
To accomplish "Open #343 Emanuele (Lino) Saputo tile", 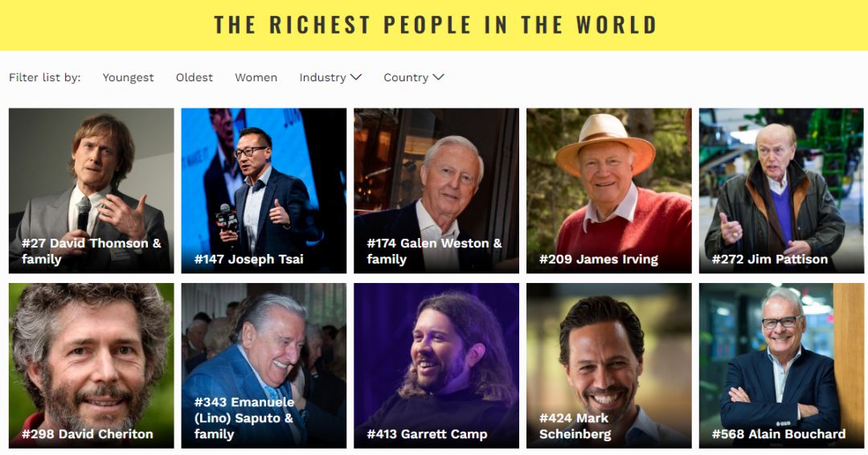I will 264,365.
